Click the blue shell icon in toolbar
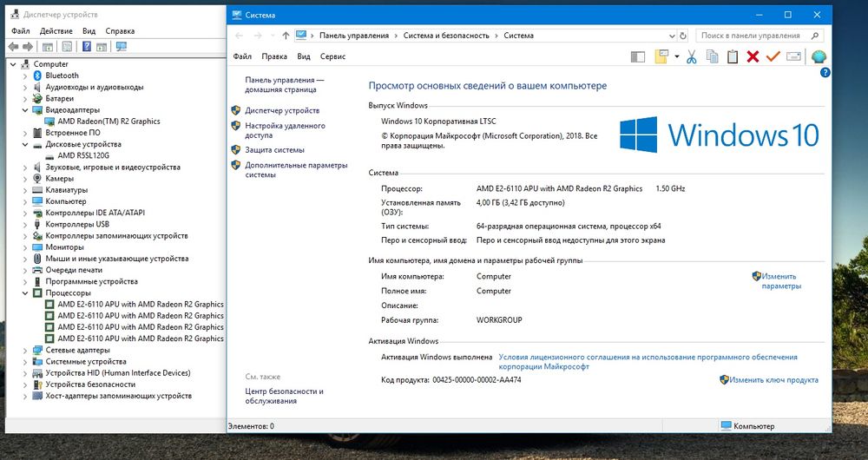Image resolution: width=868 pixels, height=460 pixels. 819,56
